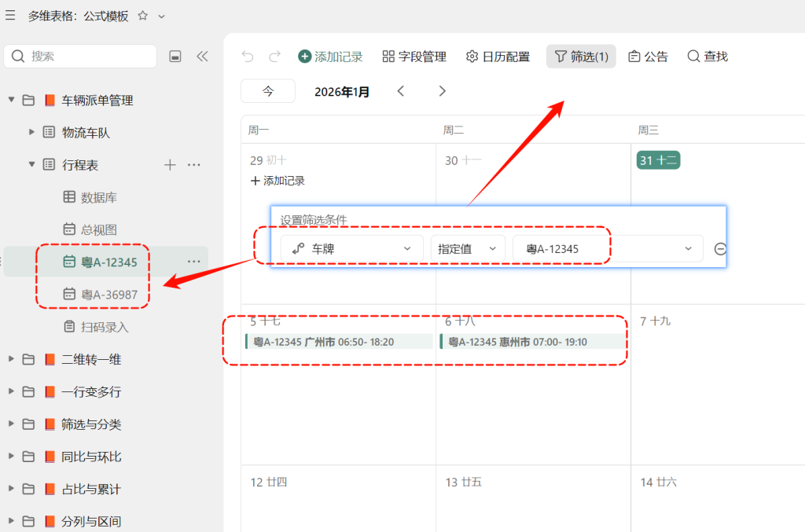This screenshot has width=805, height=532.
Task: Expand the 占比与累计 folder
Action: click(11, 489)
